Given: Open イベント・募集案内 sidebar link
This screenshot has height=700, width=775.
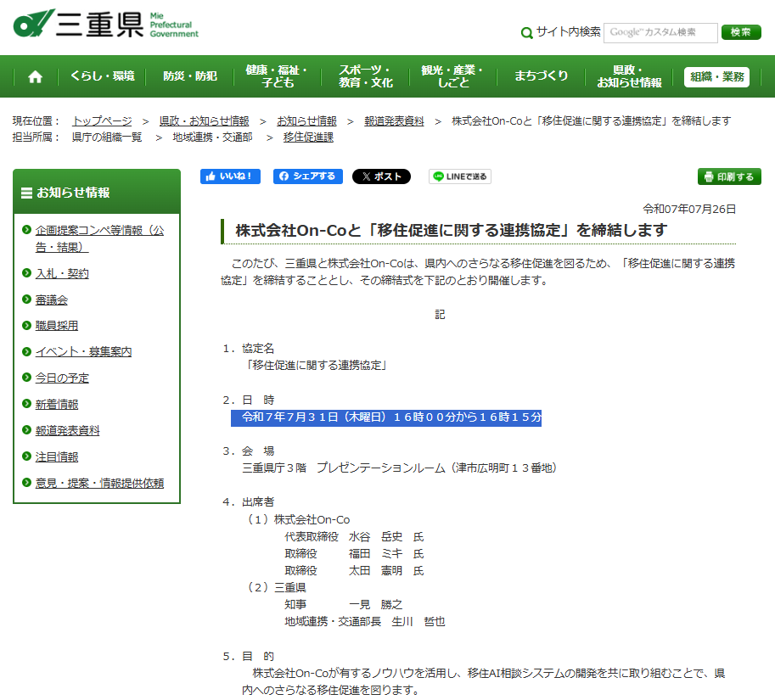Looking at the screenshot, I should [x=83, y=352].
